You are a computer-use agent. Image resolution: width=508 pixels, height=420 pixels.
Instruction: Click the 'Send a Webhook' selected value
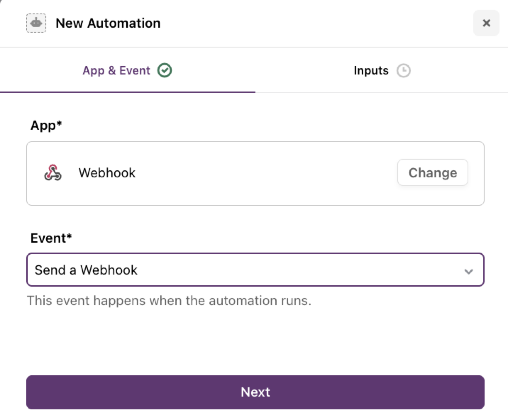(86, 270)
